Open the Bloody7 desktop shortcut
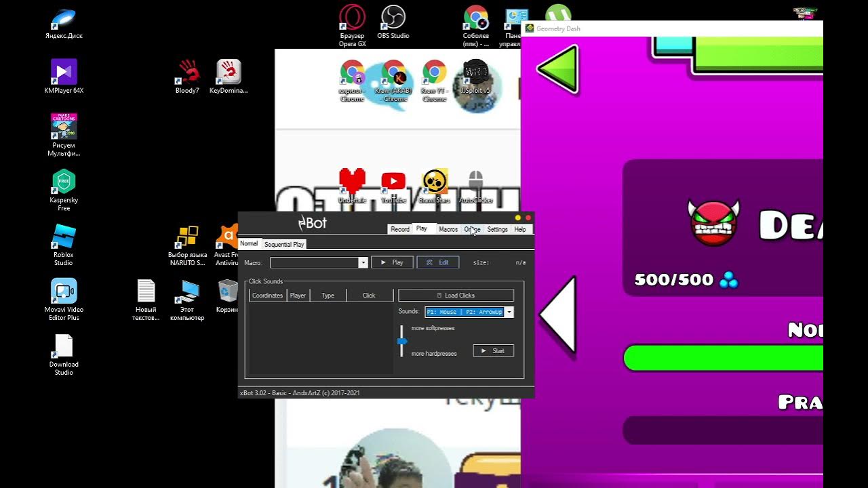This screenshot has width=868, height=488. pos(187,76)
